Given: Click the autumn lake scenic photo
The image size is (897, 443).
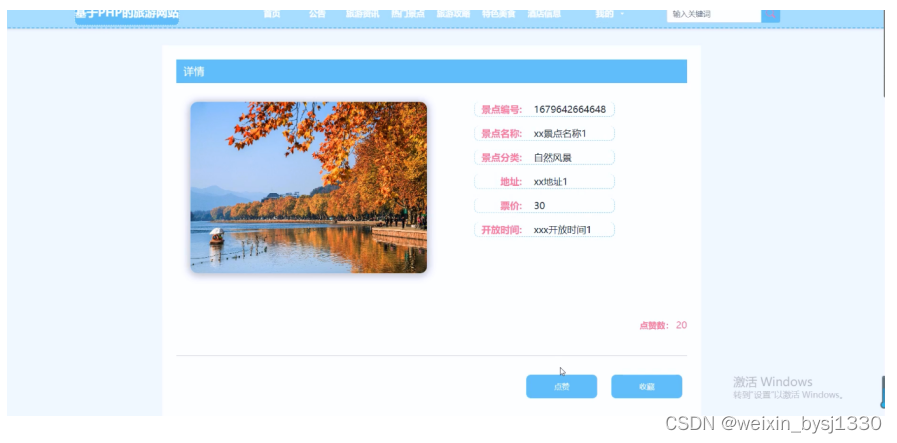Looking at the screenshot, I should click(308, 187).
